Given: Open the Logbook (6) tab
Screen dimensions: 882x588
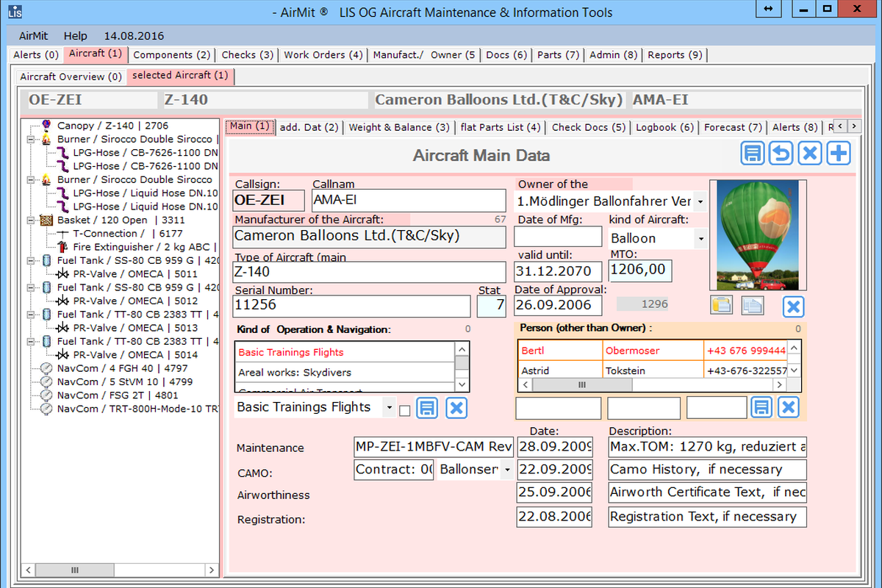Looking at the screenshot, I should 664,127.
